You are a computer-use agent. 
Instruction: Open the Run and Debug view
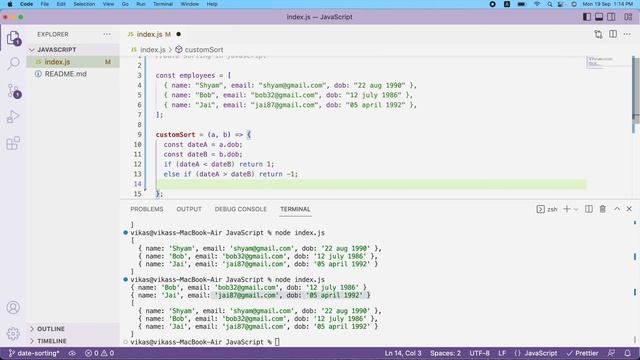[13, 117]
